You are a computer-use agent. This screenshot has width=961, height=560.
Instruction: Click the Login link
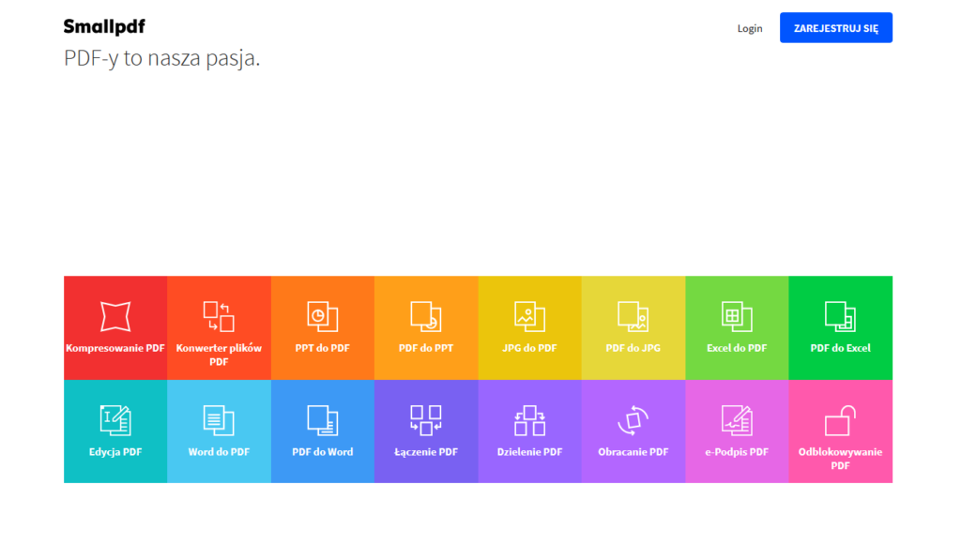(750, 28)
